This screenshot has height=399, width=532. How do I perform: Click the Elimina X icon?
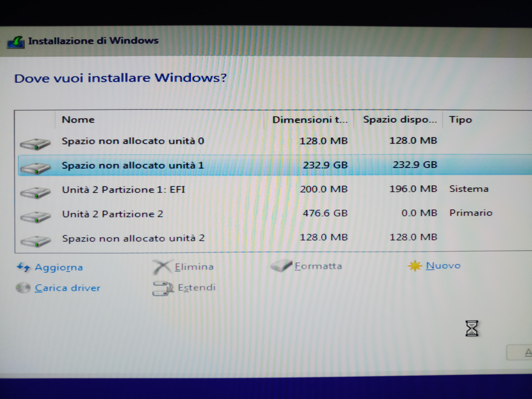[x=163, y=267]
